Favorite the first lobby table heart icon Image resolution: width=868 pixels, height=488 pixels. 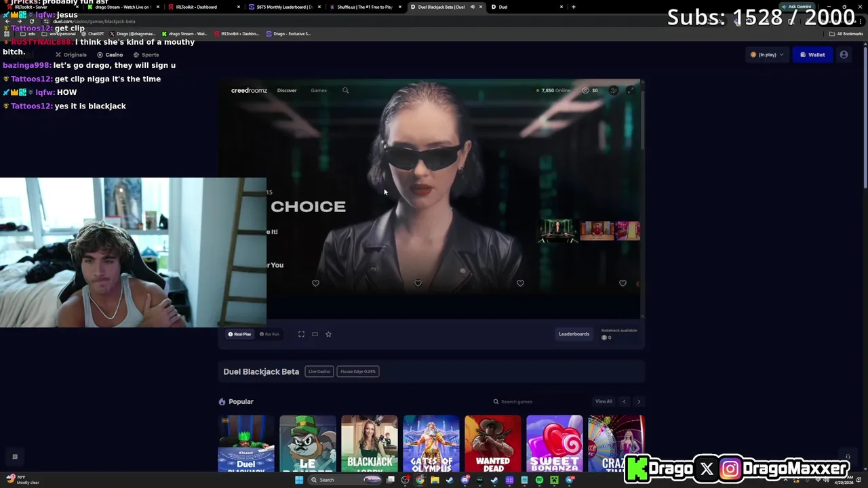click(315, 283)
